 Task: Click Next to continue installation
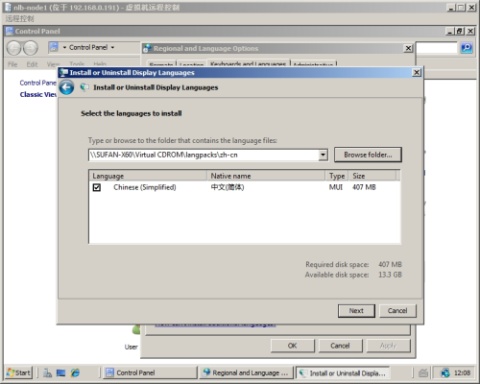point(356,311)
